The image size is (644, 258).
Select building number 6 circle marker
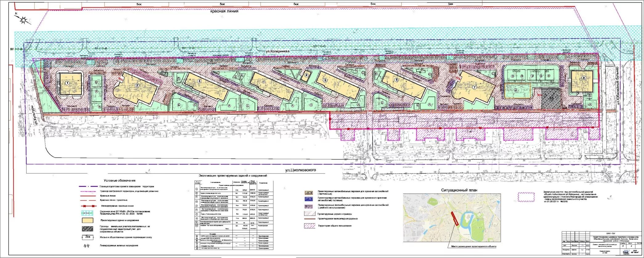[x=396, y=80]
